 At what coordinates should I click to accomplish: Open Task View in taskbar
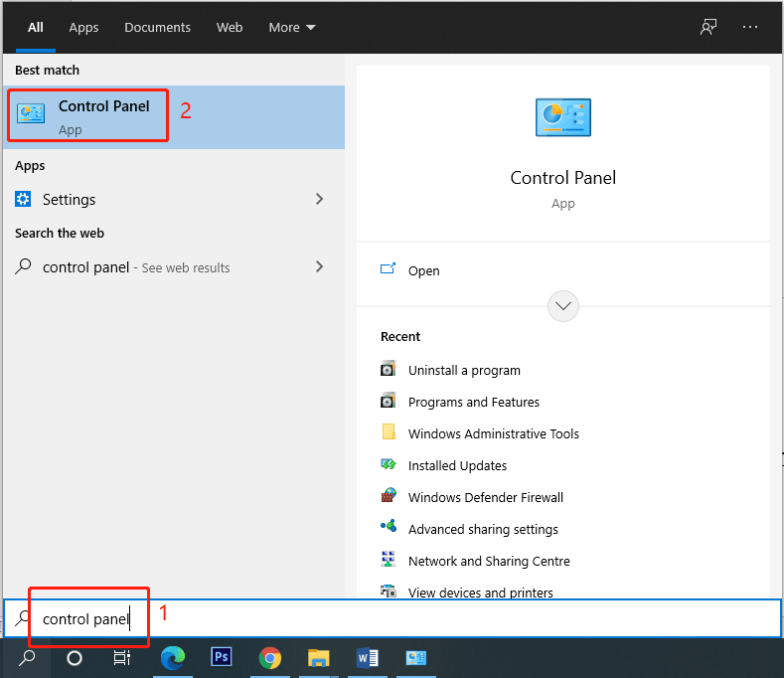(122, 658)
